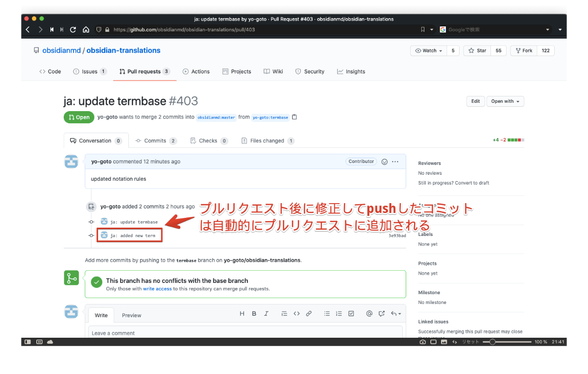Screen dimensions: 588x374
Task: Click the +4 −2 diffstat indicator
Action: pos(509,140)
